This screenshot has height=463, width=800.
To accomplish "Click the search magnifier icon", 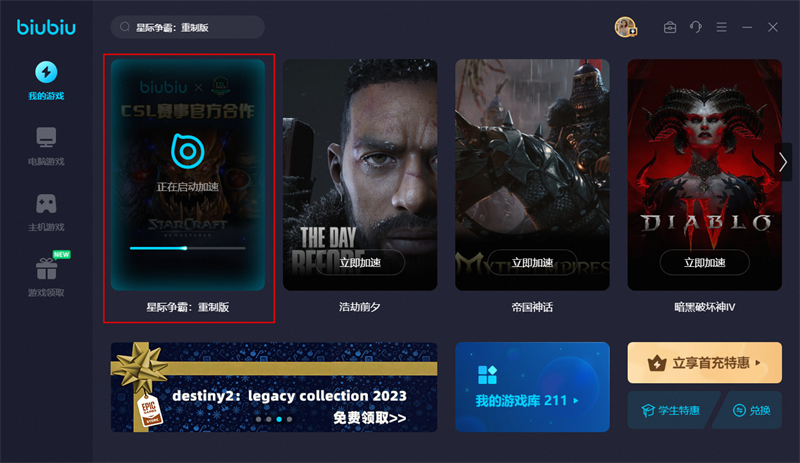I will [124, 27].
